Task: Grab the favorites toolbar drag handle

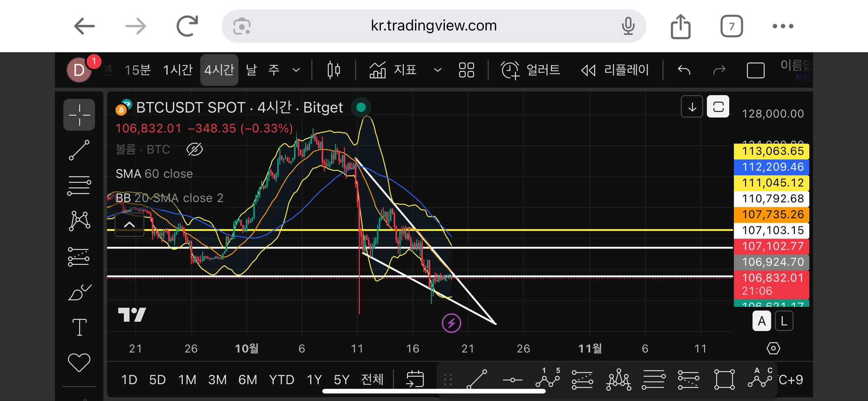Action: (x=448, y=380)
